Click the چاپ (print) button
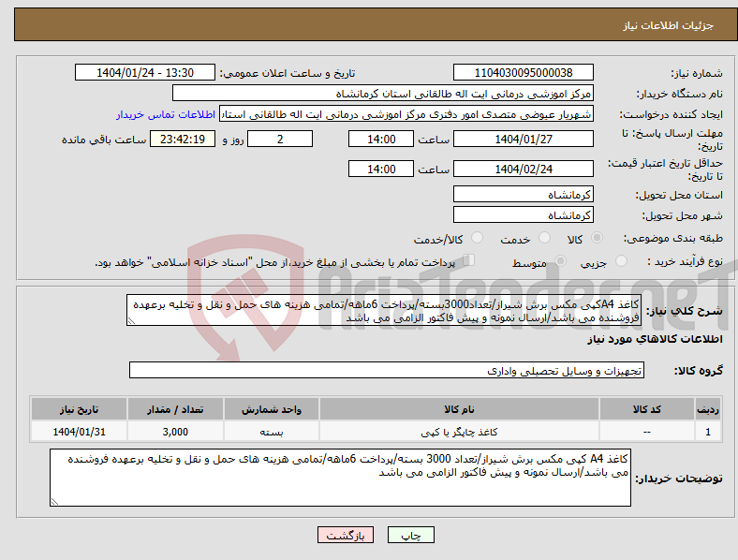This screenshot has width=738, height=560. point(410,535)
